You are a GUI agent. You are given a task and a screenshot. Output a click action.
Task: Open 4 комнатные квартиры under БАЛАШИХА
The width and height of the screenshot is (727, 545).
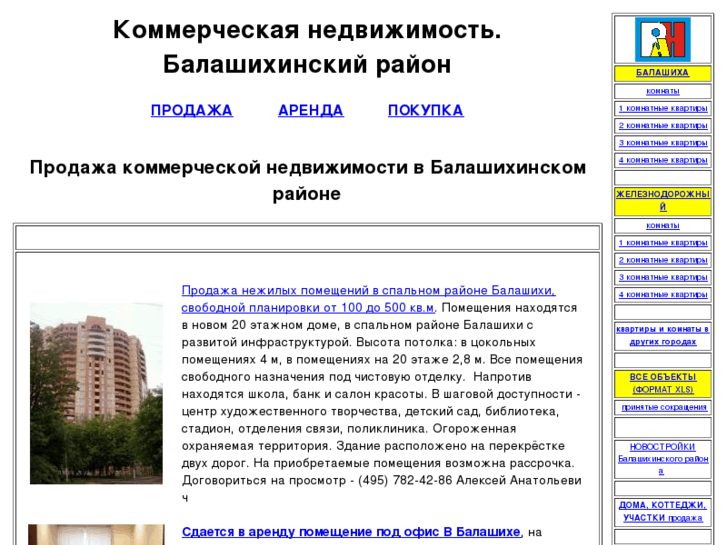[x=663, y=160]
